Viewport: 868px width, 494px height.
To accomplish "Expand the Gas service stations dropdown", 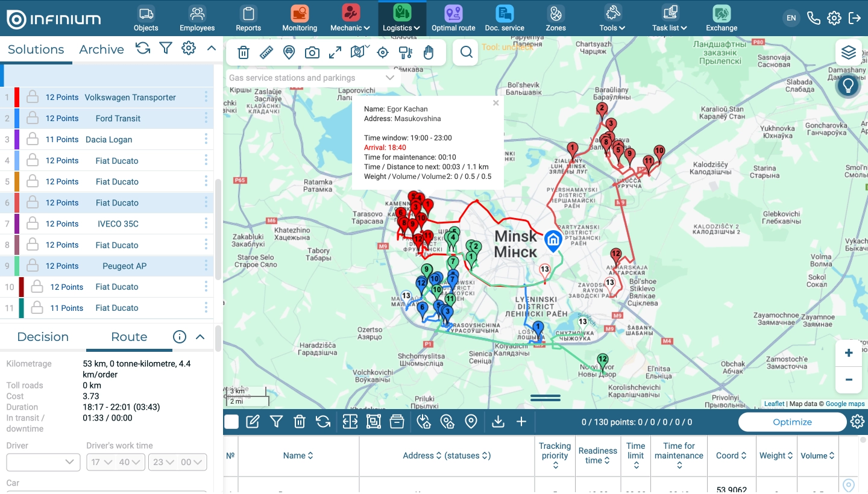I will pos(389,78).
